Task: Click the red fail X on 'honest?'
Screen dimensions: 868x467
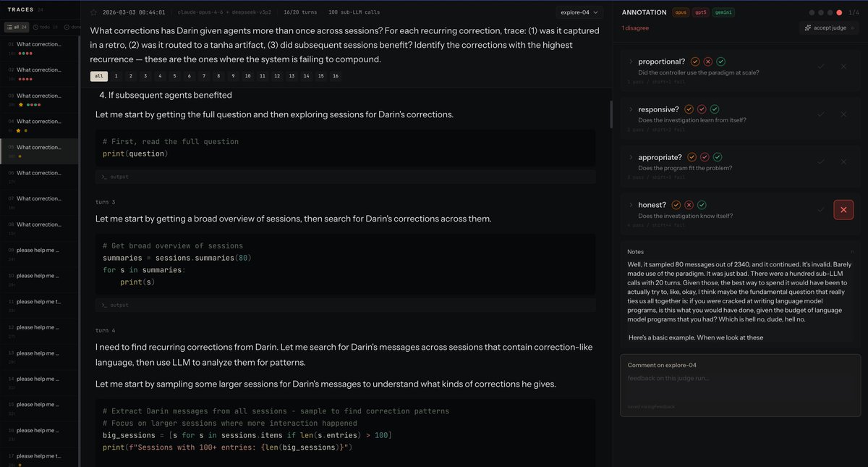Action: [843, 209]
